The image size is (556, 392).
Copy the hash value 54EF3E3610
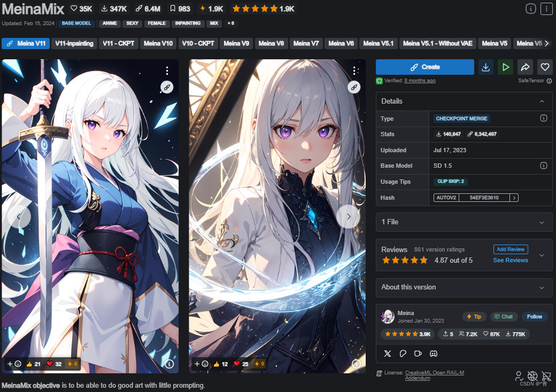[484, 198]
